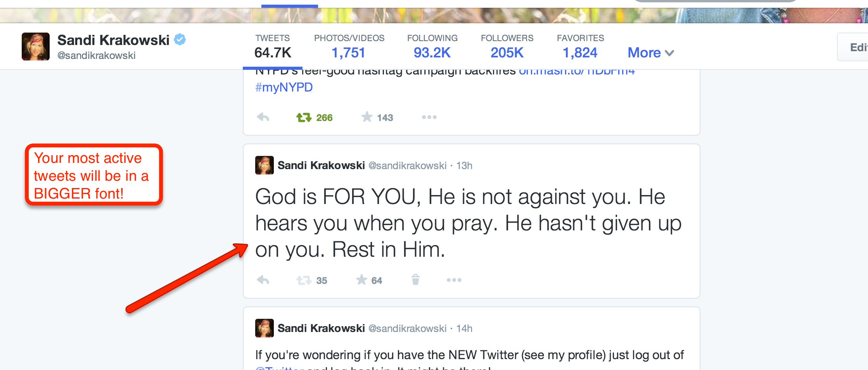Reply to the #myNYPD tweet
This screenshot has width=868, height=370.
(263, 117)
